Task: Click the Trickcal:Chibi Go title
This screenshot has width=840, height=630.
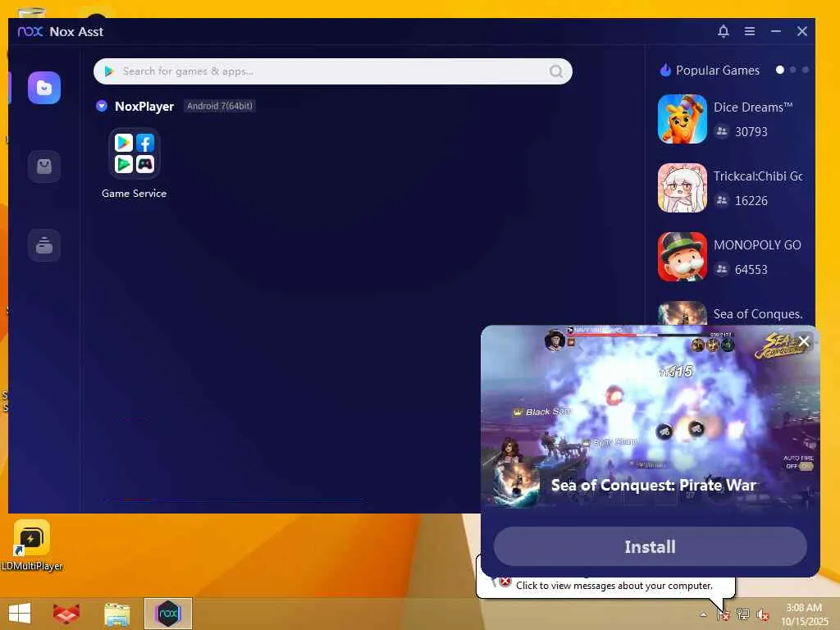Action: coord(758,176)
